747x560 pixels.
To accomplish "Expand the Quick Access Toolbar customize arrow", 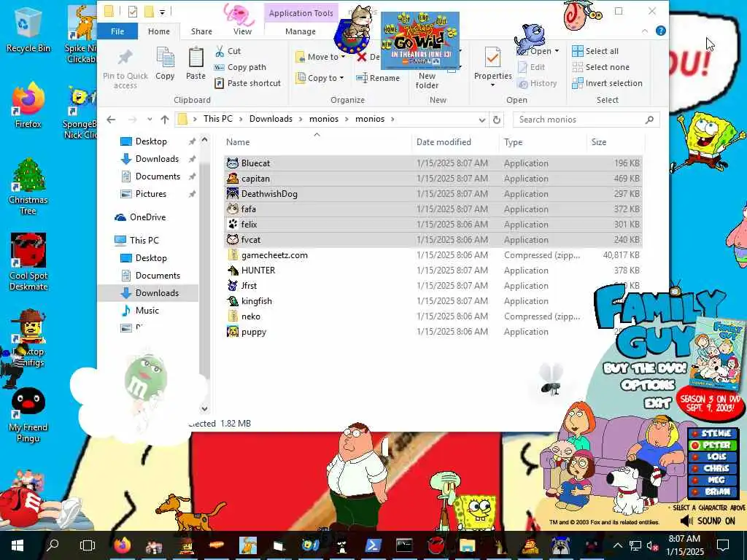I will point(162,12).
